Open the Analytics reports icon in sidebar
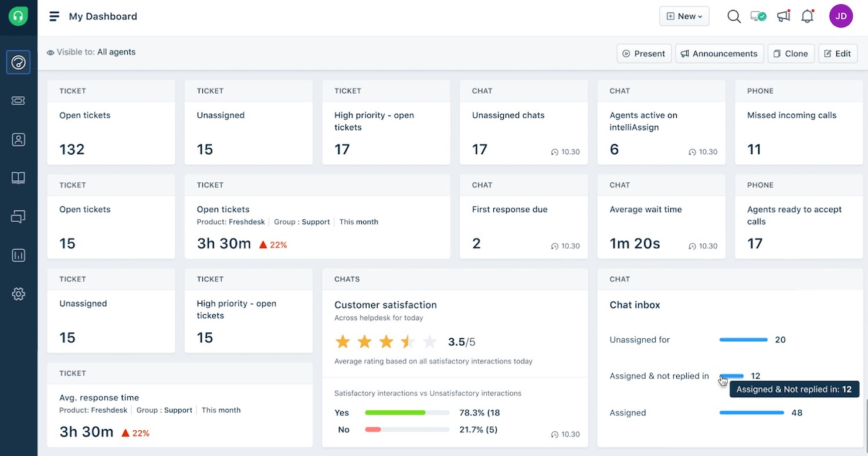This screenshot has height=456, width=868. point(18,255)
